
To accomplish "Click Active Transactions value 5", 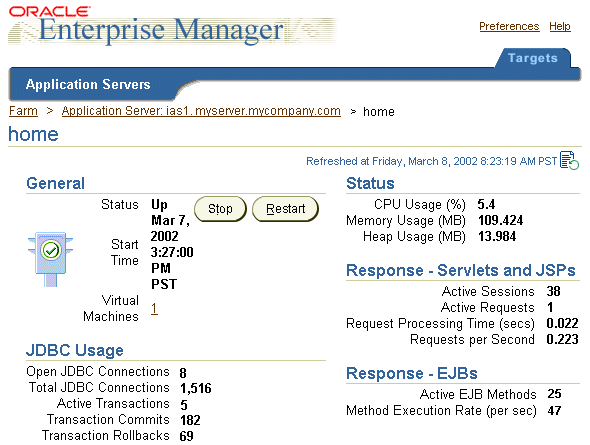I will pyautogui.click(x=184, y=405).
